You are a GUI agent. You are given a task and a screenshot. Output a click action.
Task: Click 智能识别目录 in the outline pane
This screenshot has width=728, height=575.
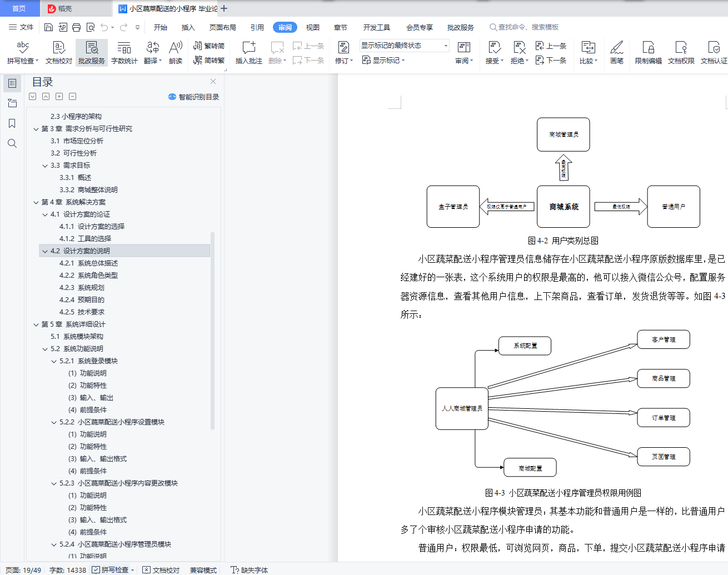194,97
